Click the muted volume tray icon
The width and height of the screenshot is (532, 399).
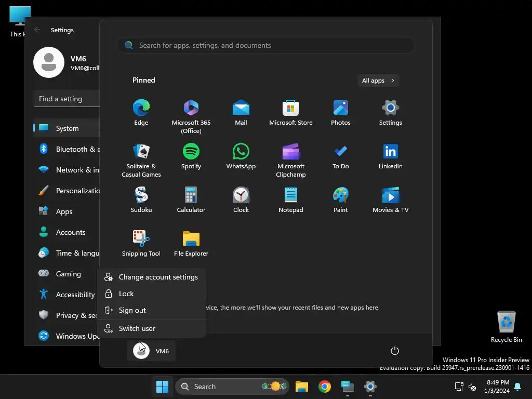[472, 387]
